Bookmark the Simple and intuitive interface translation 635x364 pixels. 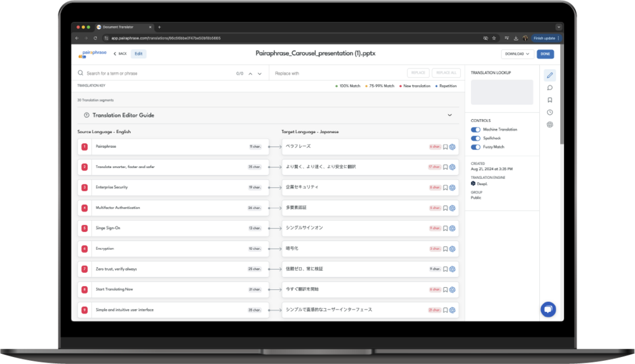point(445,310)
